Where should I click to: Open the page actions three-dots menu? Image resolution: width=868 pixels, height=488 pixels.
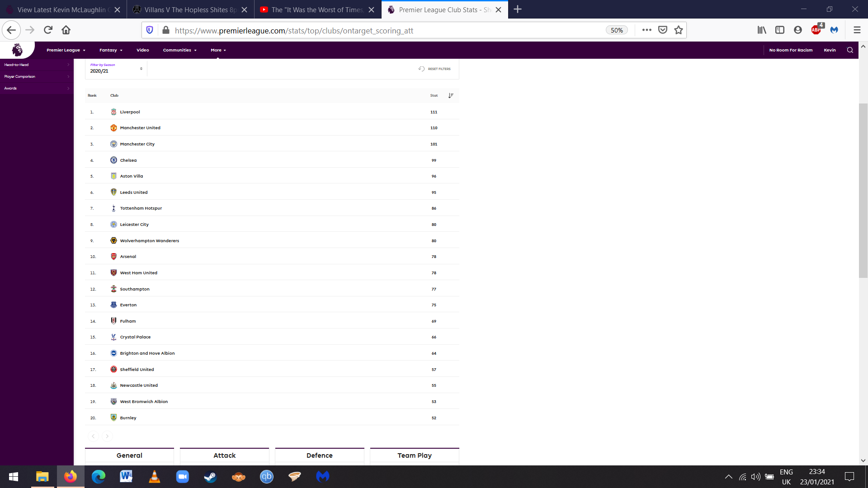point(647,30)
